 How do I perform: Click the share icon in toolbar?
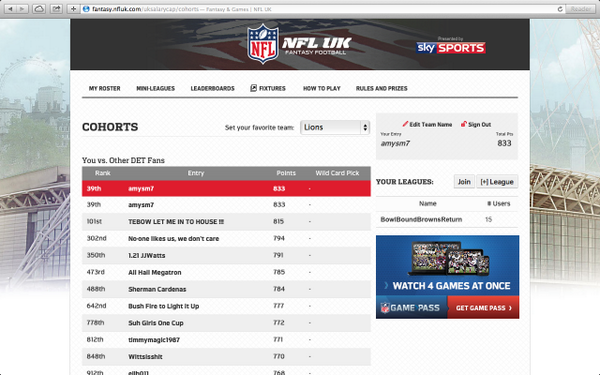point(56,8)
